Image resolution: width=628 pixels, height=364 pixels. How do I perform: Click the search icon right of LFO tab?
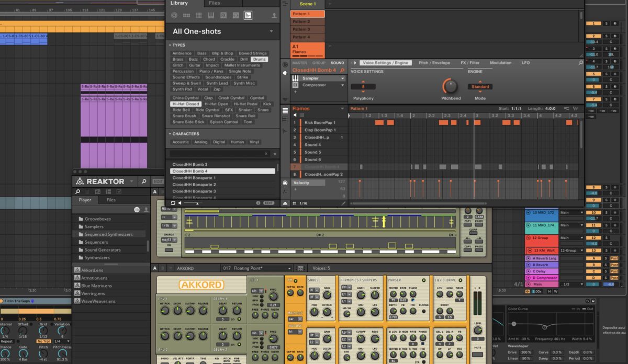(x=580, y=63)
